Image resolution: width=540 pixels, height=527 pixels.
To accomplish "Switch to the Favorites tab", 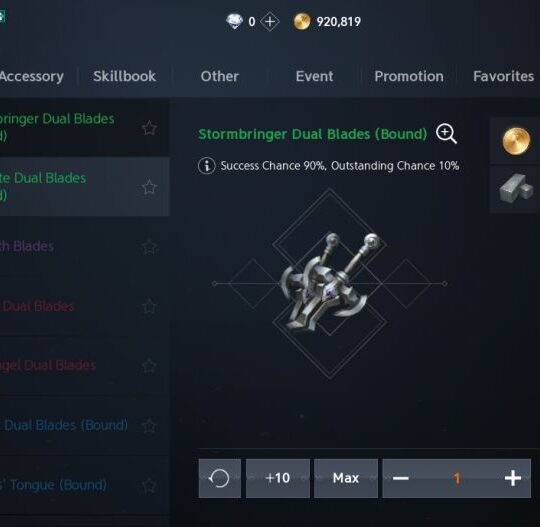I will (x=503, y=76).
